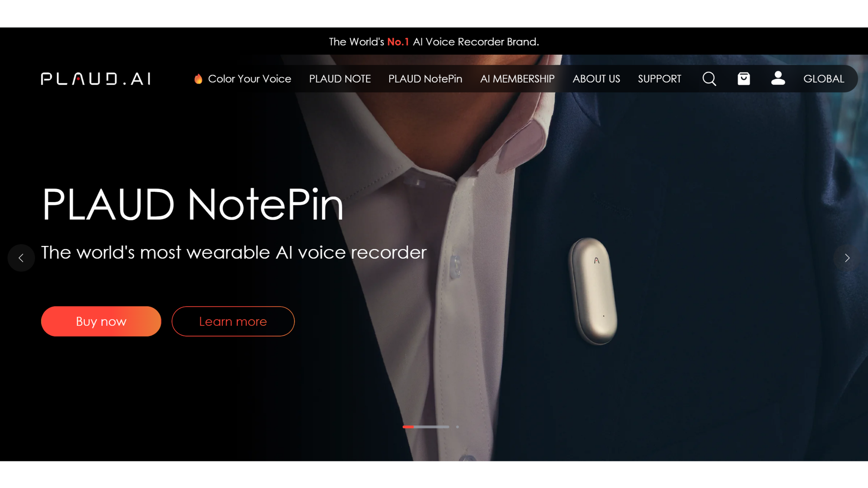The height and width of the screenshot is (488, 868).
Task: Jump to the second carousel slide dot
Action: (x=457, y=427)
